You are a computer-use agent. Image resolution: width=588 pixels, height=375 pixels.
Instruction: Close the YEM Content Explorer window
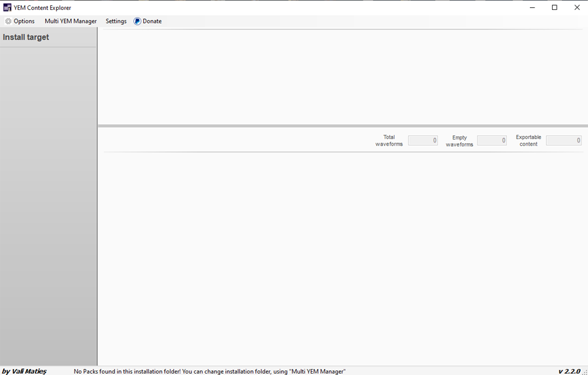(x=577, y=7)
